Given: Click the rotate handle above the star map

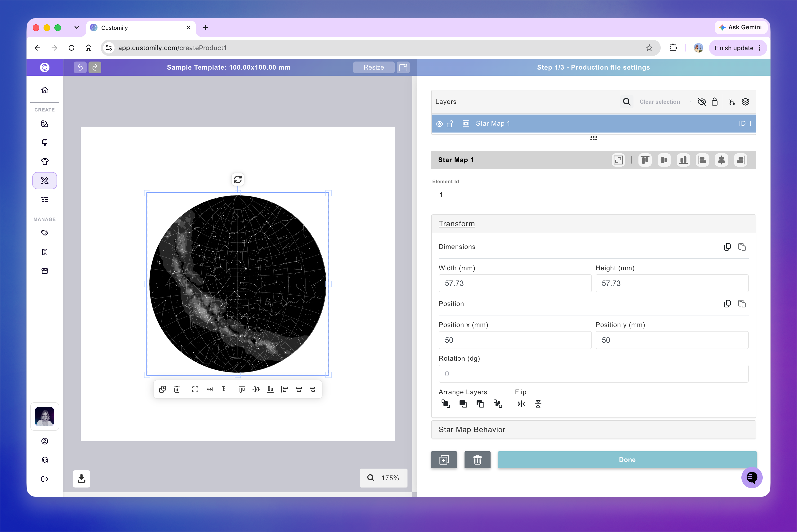Looking at the screenshot, I should click(x=238, y=179).
